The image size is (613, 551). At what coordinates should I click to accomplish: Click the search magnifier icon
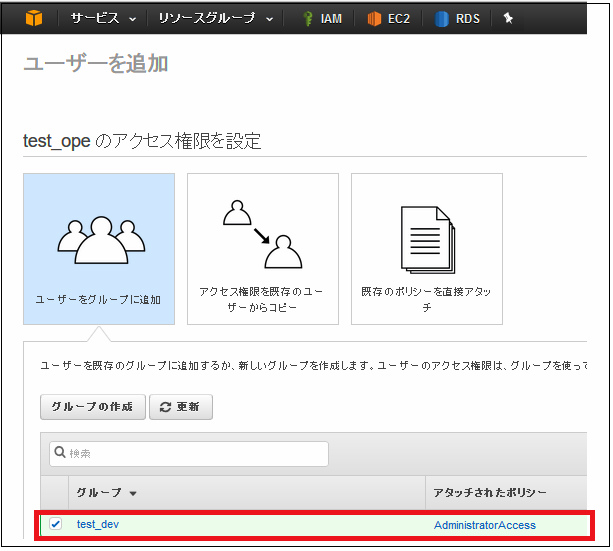(60, 454)
